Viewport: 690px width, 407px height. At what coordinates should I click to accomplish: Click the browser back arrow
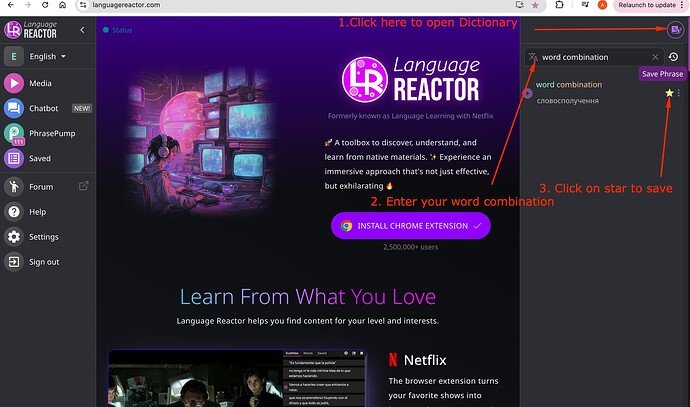pyautogui.click(x=11, y=5)
